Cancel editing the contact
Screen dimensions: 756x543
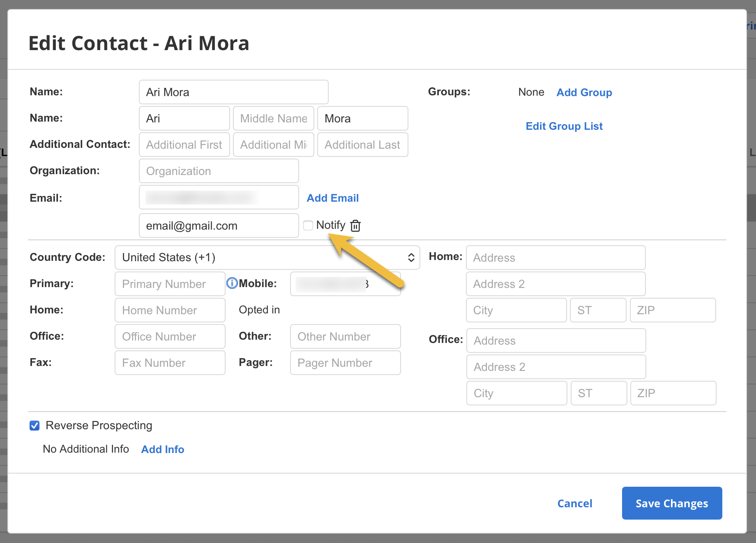[x=575, y=503]
